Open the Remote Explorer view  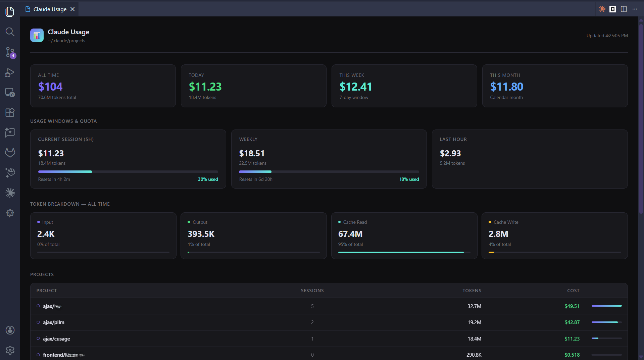tap(10, 93)
